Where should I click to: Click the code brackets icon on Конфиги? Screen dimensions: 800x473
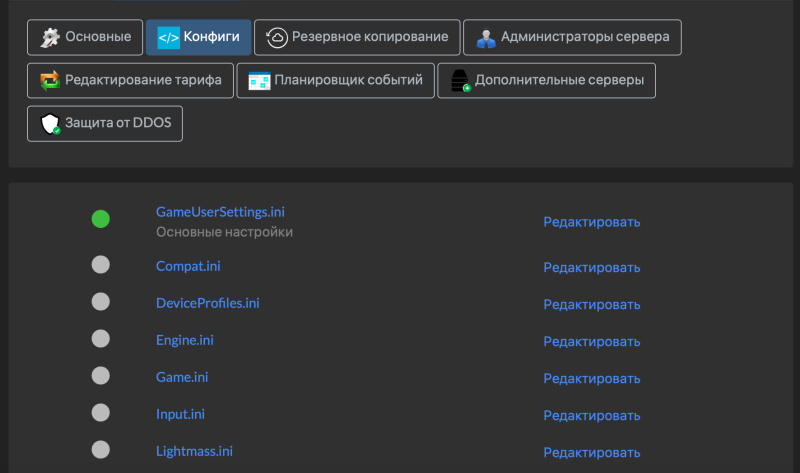168,38
